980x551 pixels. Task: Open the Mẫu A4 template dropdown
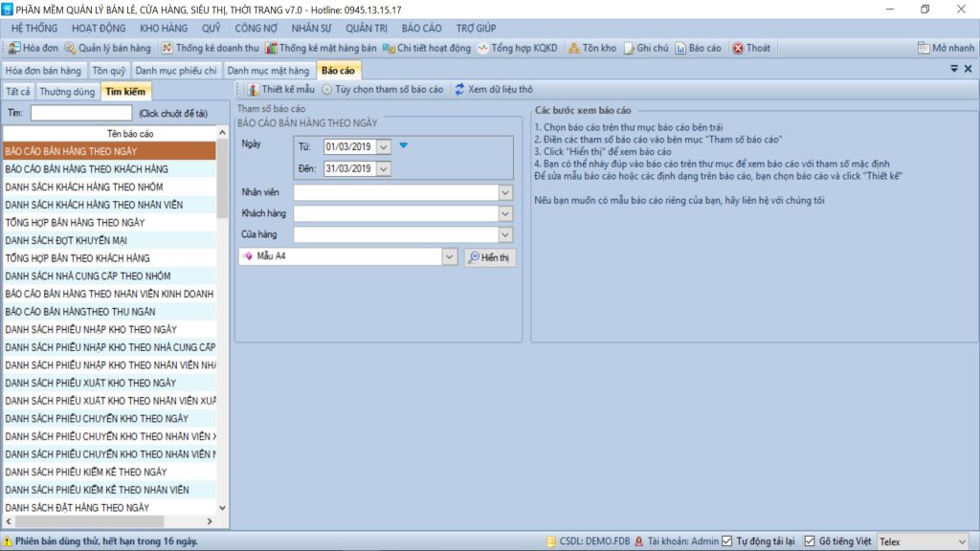449,257
